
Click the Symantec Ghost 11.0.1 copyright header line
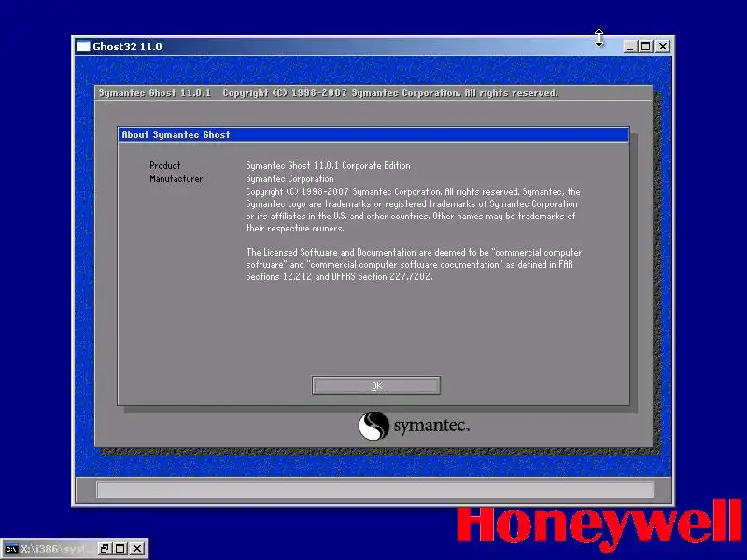coord(329,92)
